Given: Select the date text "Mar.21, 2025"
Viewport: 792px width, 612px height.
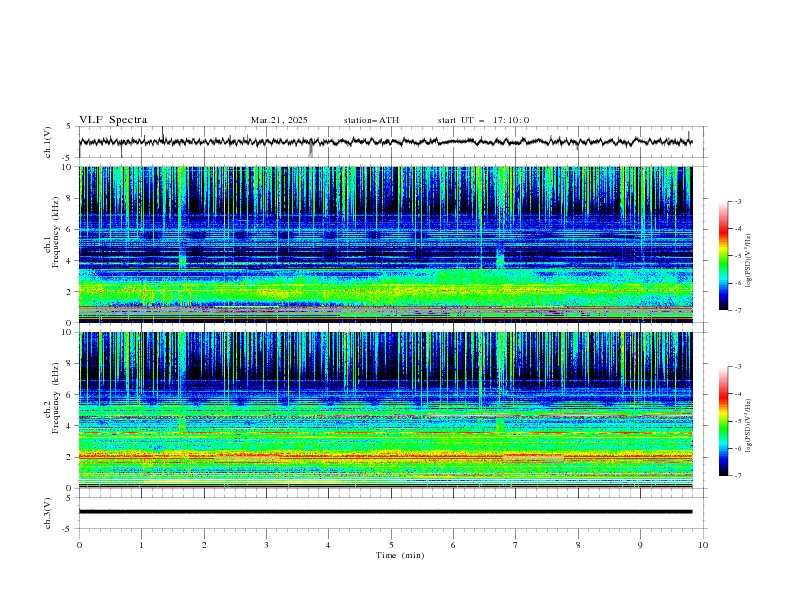Looking at the screenshot, I should tap(279, 120).
